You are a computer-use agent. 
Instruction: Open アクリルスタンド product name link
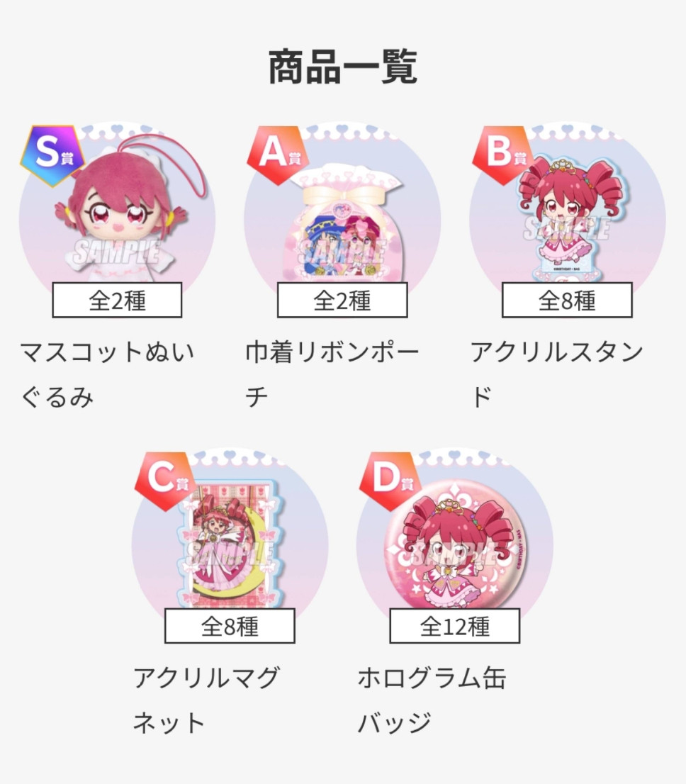tap(557, 375)
